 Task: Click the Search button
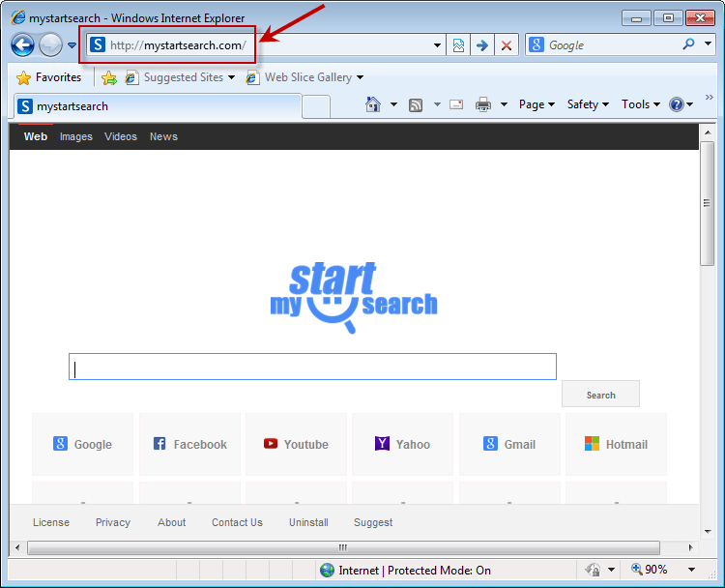pos(600,395)
